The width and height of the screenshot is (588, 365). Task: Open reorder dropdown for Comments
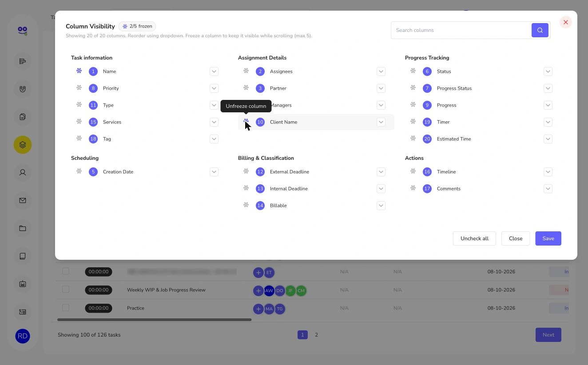pyautogui.click(x=548, y=189)
